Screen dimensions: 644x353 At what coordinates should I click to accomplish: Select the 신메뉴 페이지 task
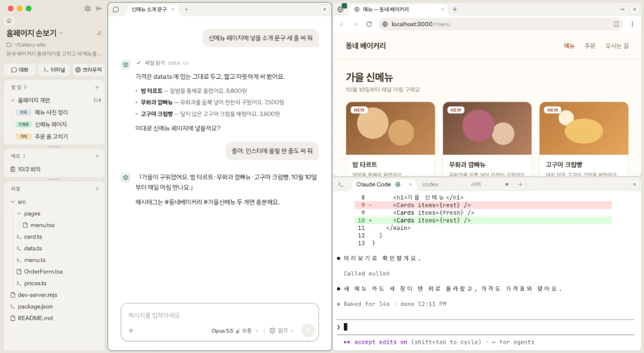point(51,124)
